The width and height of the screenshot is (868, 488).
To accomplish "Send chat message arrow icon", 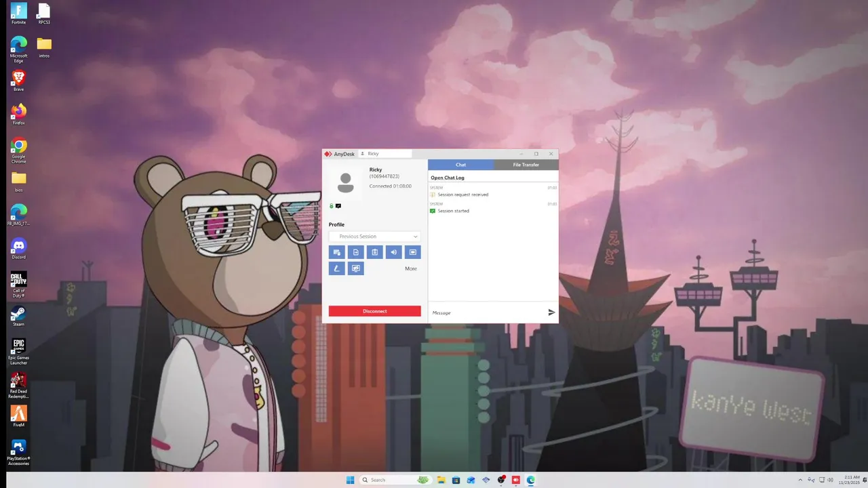I will 551,312.
